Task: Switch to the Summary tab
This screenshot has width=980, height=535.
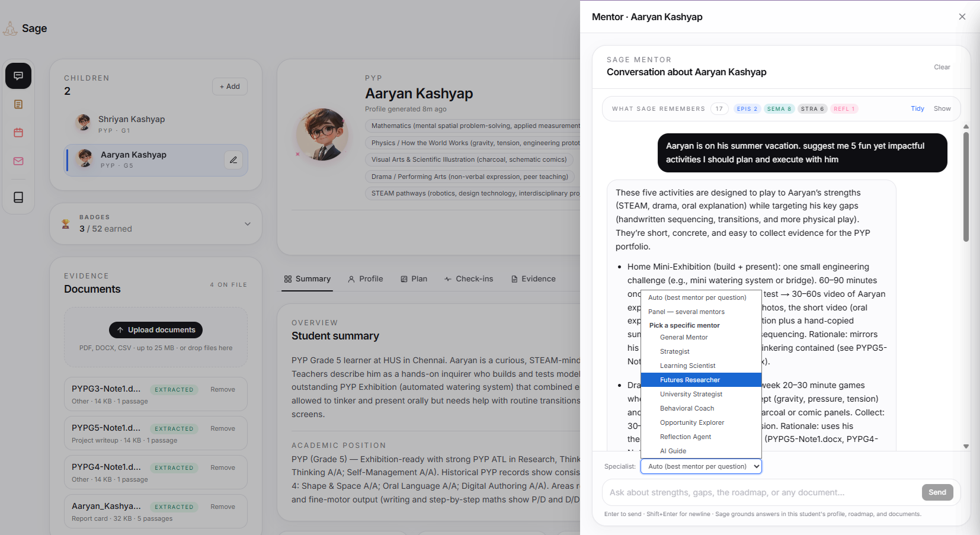Action: pyautogui.click(x=307, y=279)
